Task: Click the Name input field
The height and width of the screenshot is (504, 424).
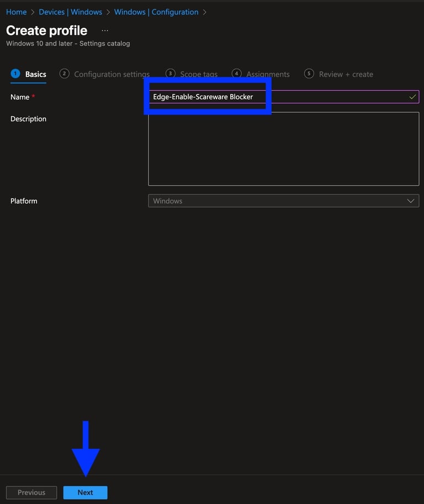Action: point(284,97)
